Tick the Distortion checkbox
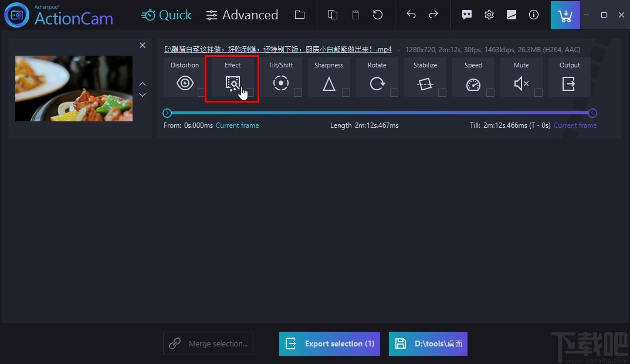 pos(201,93)
